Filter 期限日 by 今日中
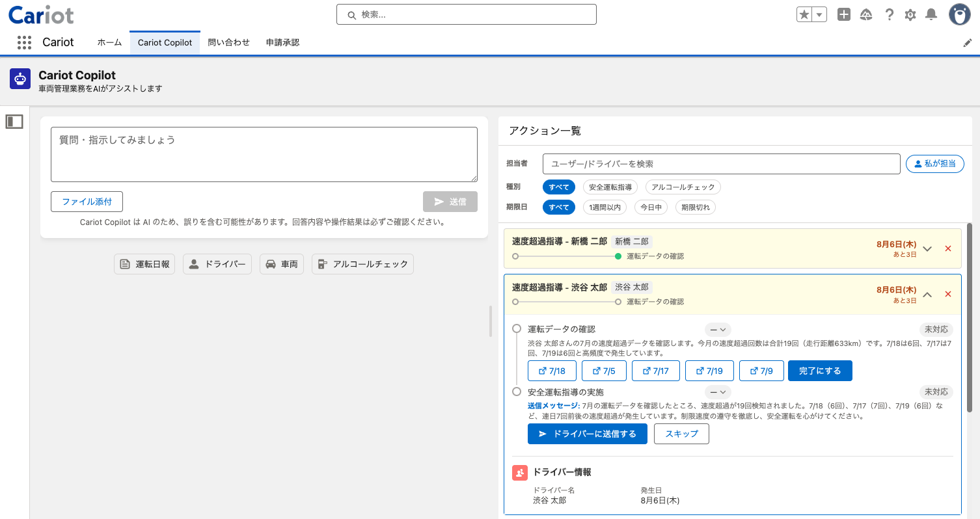 pyautogui.click(x=651, y=207)
